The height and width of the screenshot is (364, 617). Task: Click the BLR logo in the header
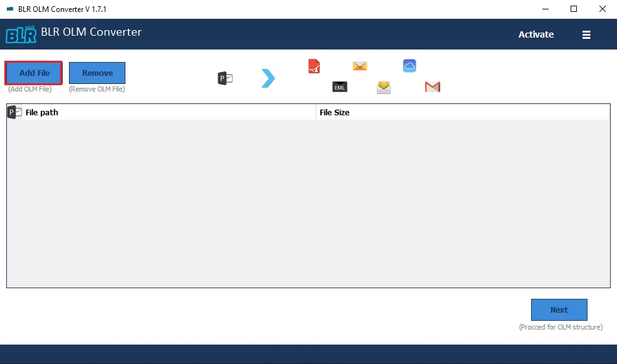(x=21, y=34)
